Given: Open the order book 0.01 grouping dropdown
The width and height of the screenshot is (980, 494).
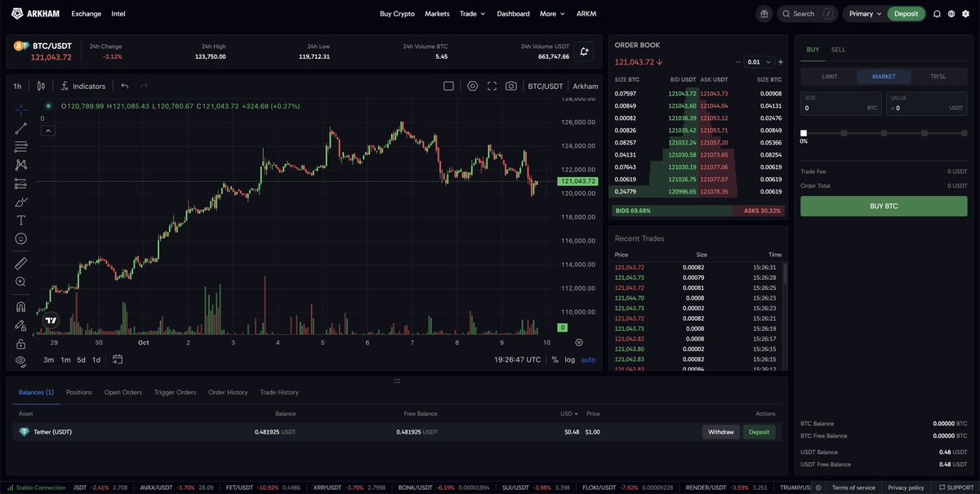Looking at the screenshot, I should (757, 62).
